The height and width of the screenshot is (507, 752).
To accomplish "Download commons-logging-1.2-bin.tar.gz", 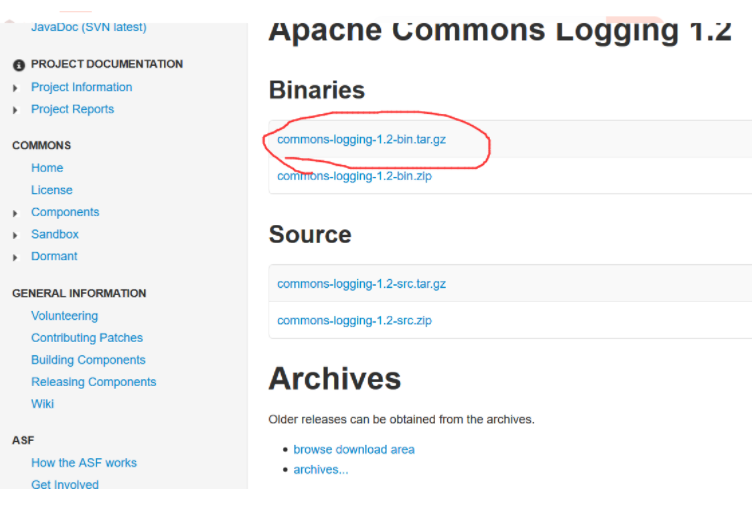I will 362,140.
